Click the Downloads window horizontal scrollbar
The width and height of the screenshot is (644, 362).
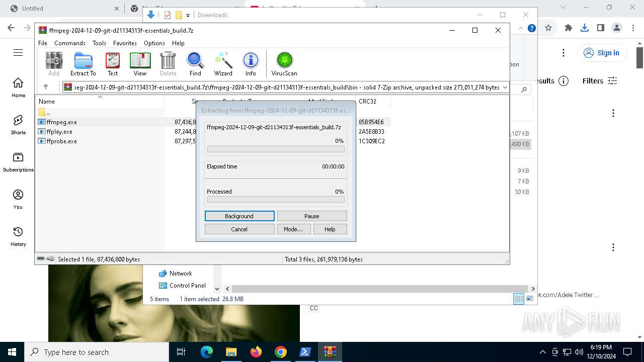[380, 289]
